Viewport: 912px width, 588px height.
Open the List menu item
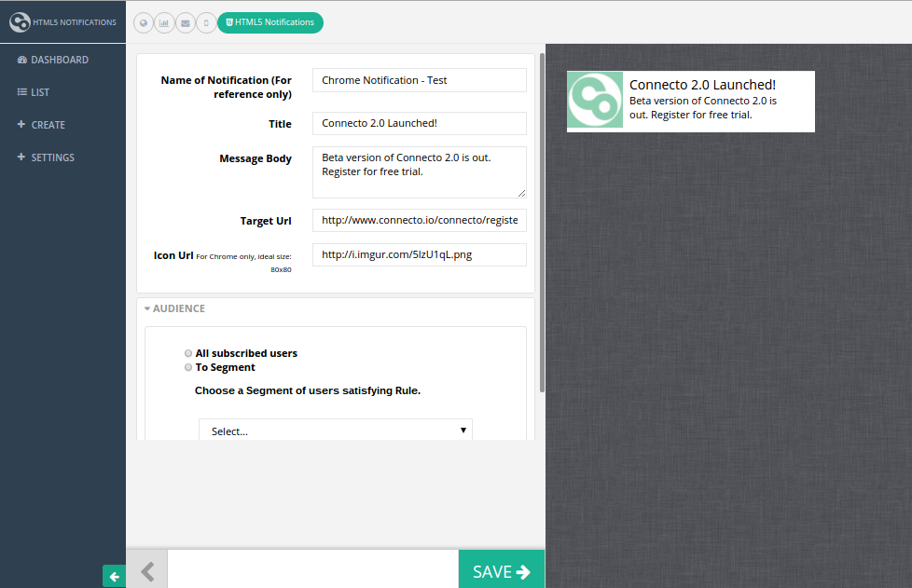point(34,92)
